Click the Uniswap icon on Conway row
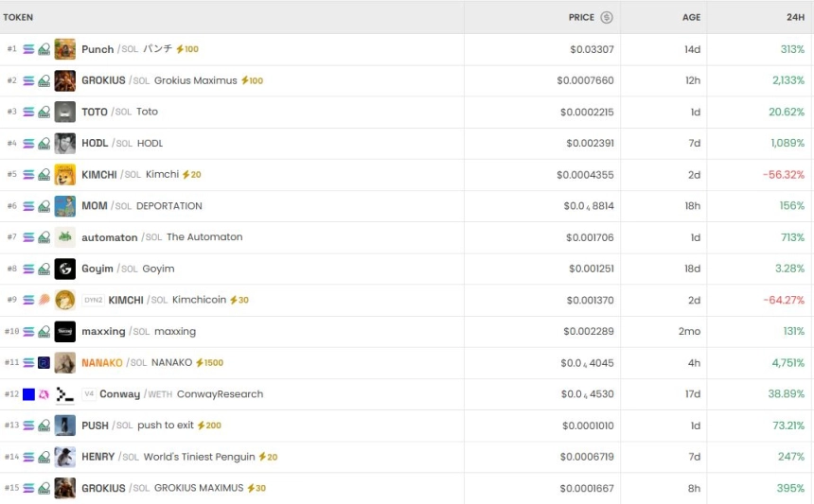This screenshot has height=504, width=814. pos(44,394)
